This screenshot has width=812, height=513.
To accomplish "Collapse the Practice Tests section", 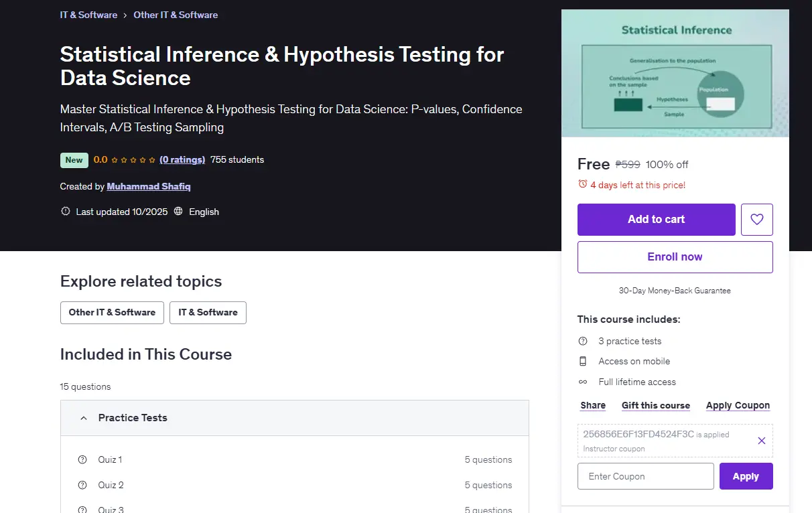I will (x=295, y=418).
